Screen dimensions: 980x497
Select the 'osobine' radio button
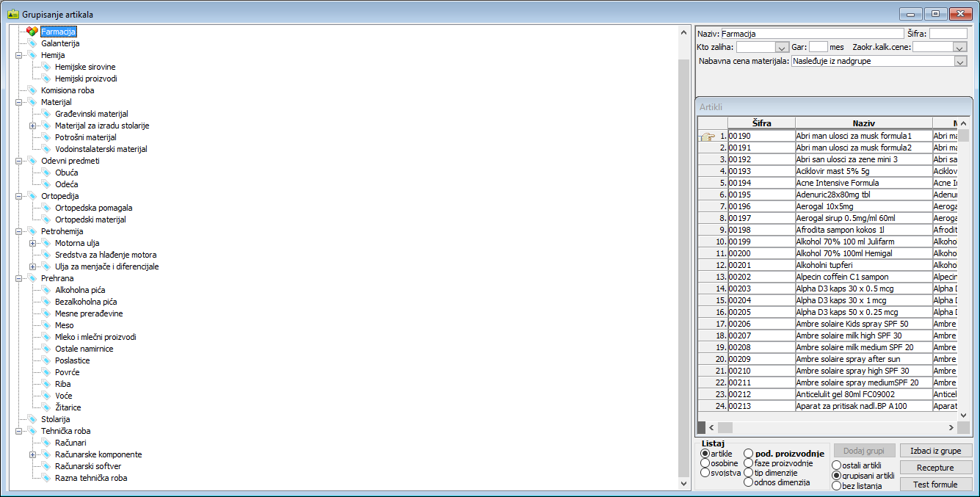pos(705,463)
